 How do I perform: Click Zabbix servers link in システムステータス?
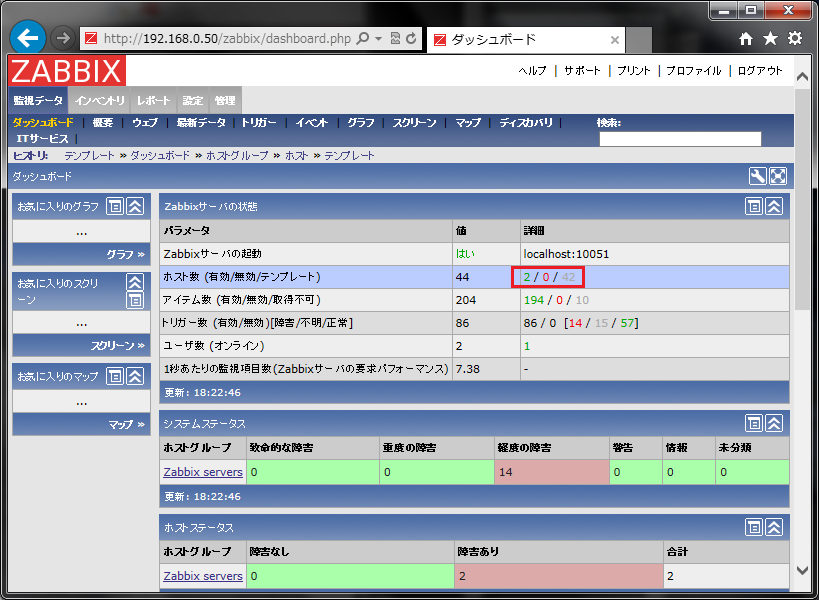(x=203, y=472)
